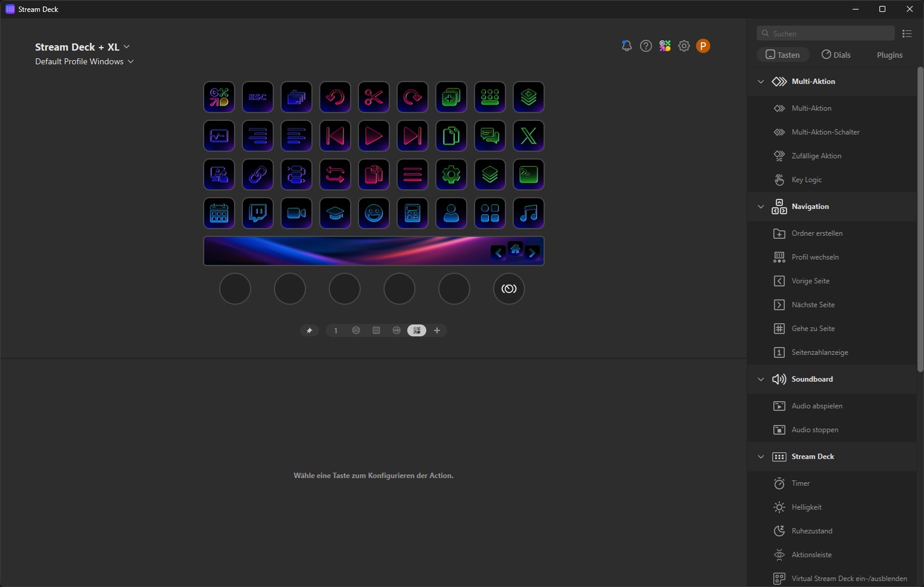Switch to the Dials tab

836,55
